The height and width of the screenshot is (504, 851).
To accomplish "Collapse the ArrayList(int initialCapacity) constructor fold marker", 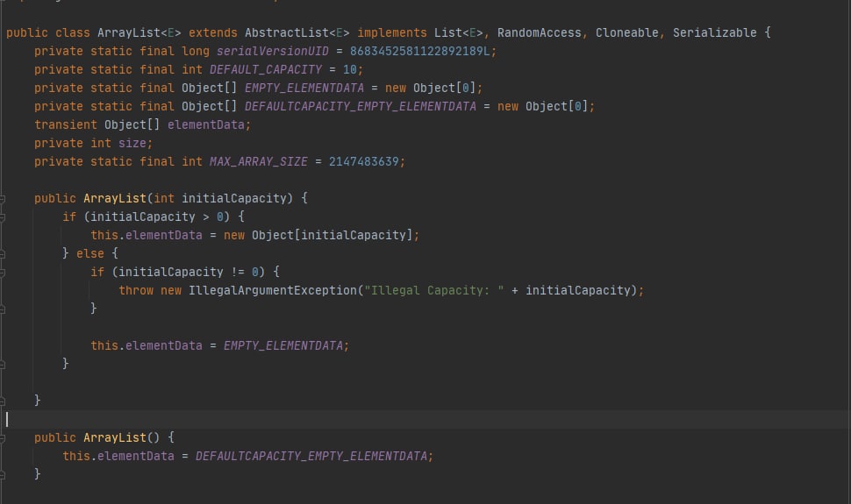I will pos(2,199).
